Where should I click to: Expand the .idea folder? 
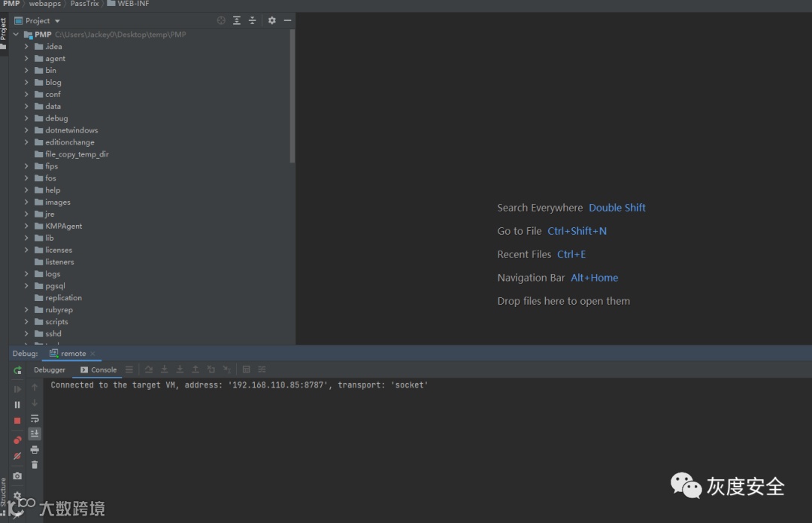pos(26,46)
